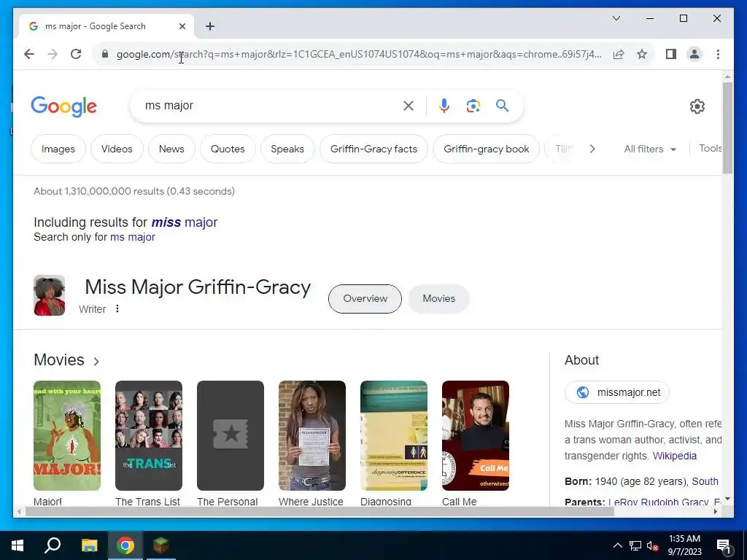Click Chrome icon in taskbar
747x560 pixels.
point(125,545)
